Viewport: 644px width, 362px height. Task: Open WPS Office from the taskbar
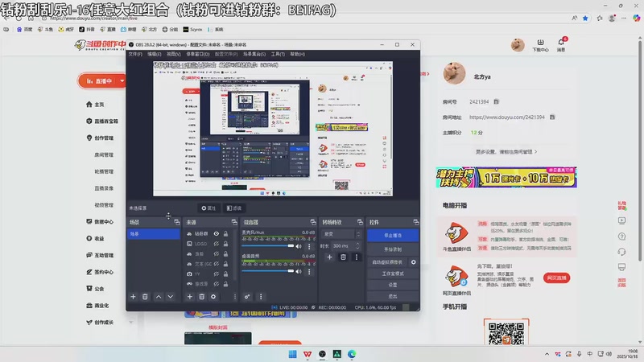[x=308, y=354]
